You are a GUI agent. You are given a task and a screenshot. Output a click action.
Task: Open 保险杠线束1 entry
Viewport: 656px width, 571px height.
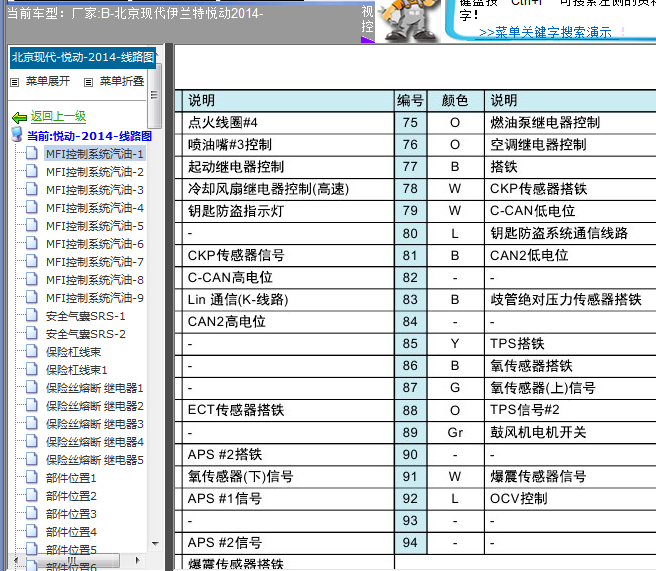coord(77,370)
